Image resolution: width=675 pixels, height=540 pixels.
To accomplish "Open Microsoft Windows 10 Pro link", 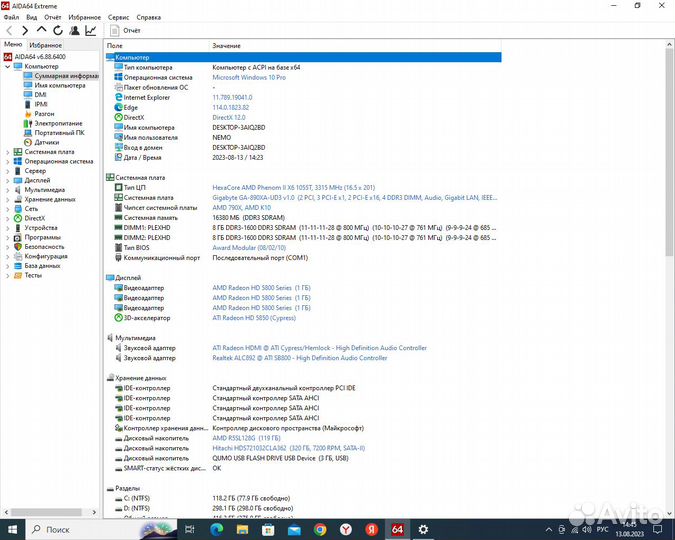I will (249, 78).
